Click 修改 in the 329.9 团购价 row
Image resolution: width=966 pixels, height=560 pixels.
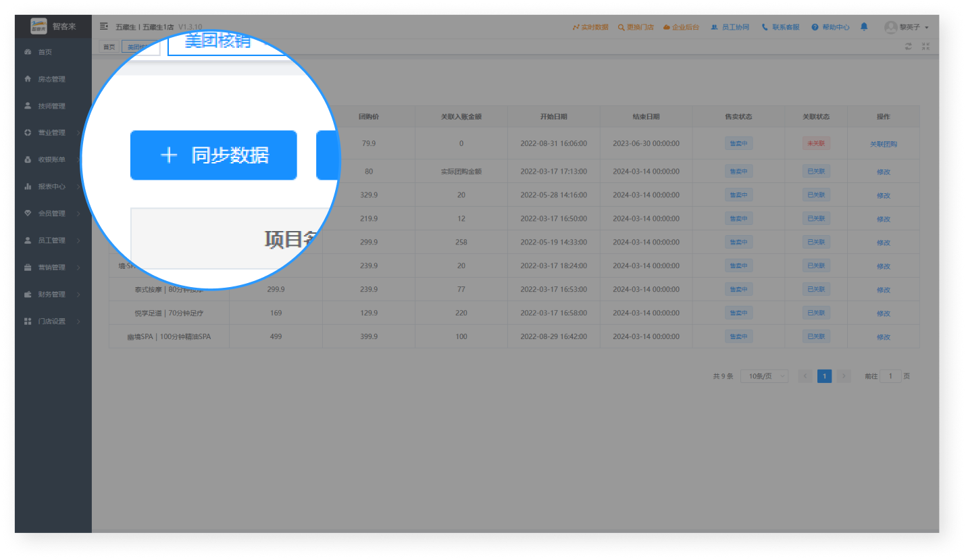pos(884,195)
